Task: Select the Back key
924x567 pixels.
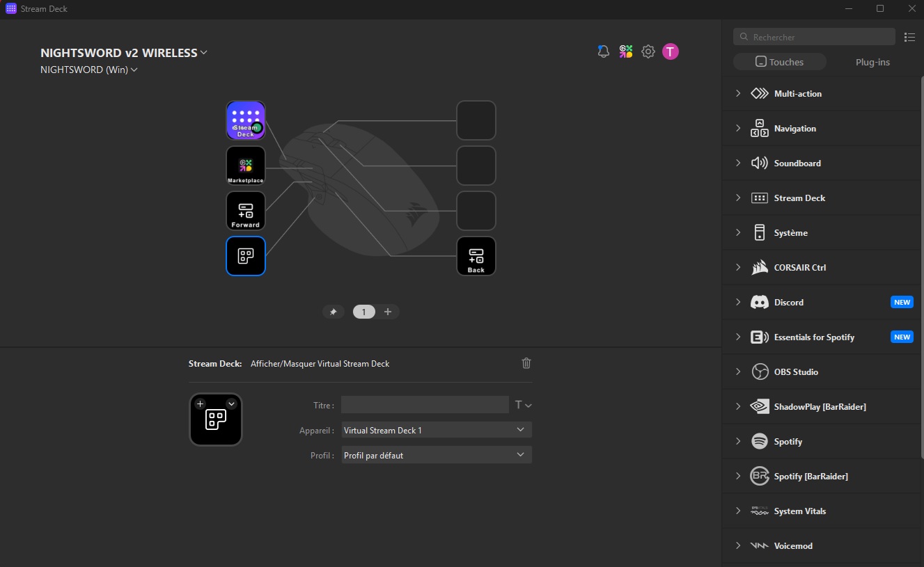Action: 476,256
